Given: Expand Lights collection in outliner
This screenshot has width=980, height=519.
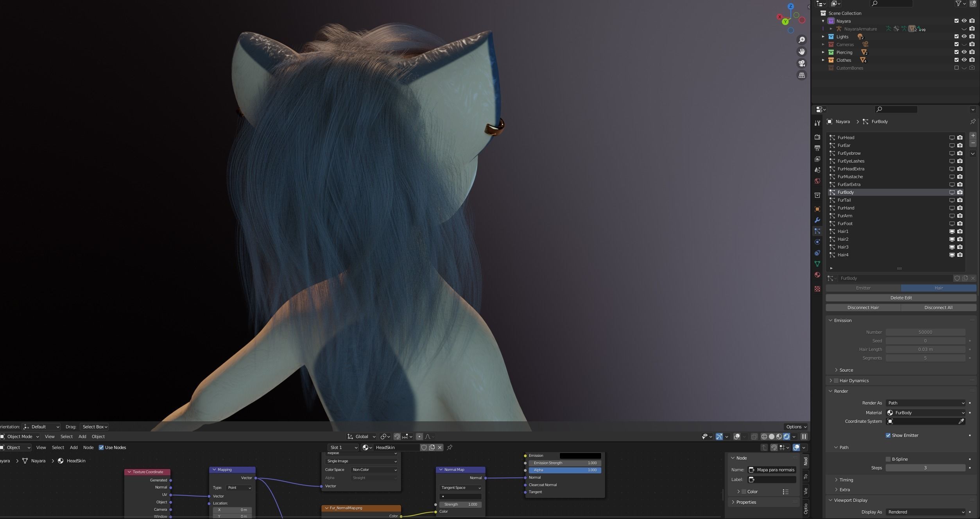Looking at the screenshot, I should point(823,36).
